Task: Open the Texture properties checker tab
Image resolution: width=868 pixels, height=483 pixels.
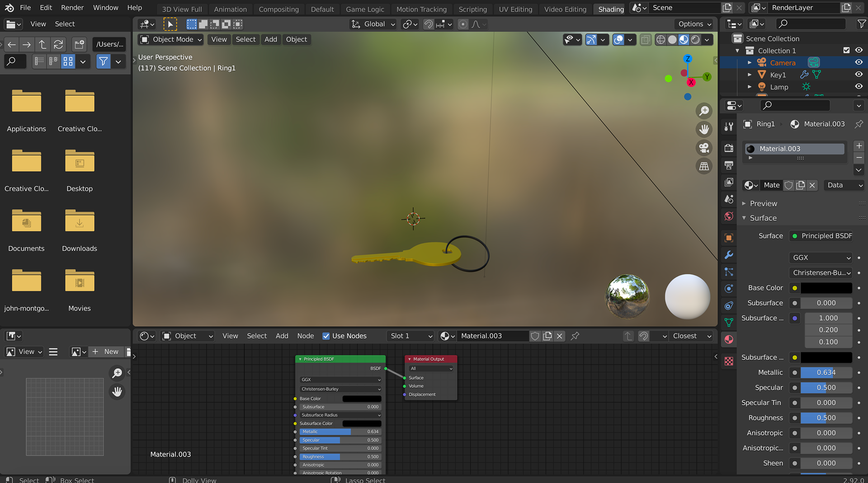Action: pos(729,361)
